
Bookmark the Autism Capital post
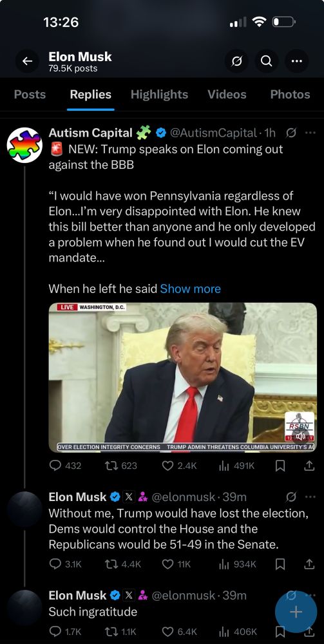pos(280,466)
